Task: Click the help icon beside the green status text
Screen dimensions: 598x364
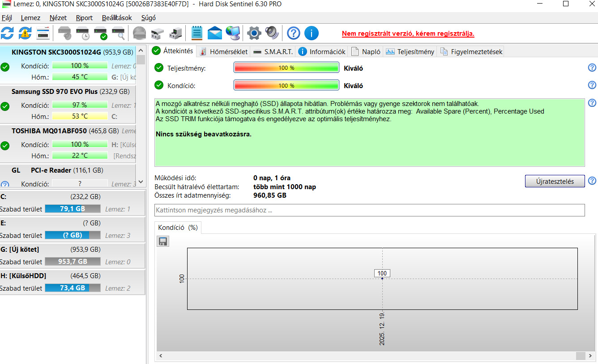Action: pyautogui.click(x=592, y=103)
